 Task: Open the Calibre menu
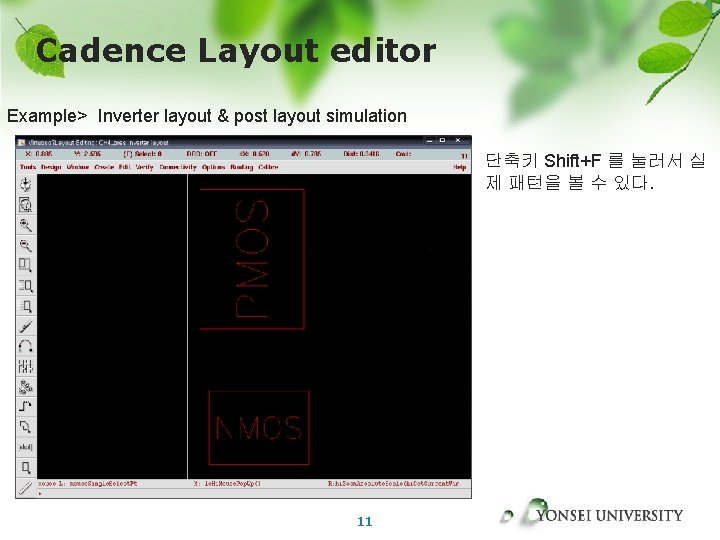click(269, 167)
